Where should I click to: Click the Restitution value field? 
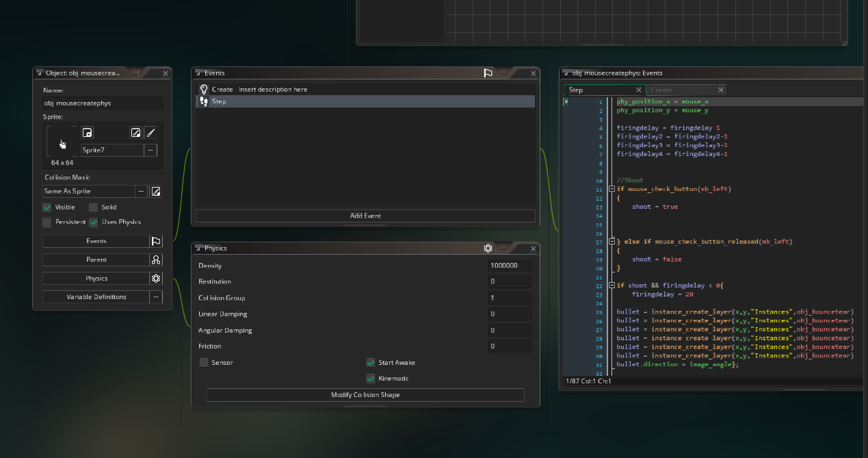point(510,281)
